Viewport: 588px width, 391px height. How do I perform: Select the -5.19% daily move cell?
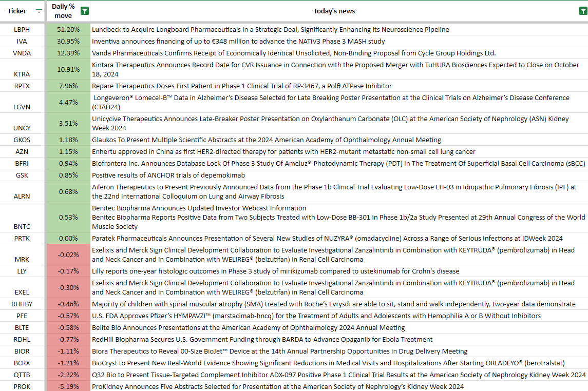68,386
